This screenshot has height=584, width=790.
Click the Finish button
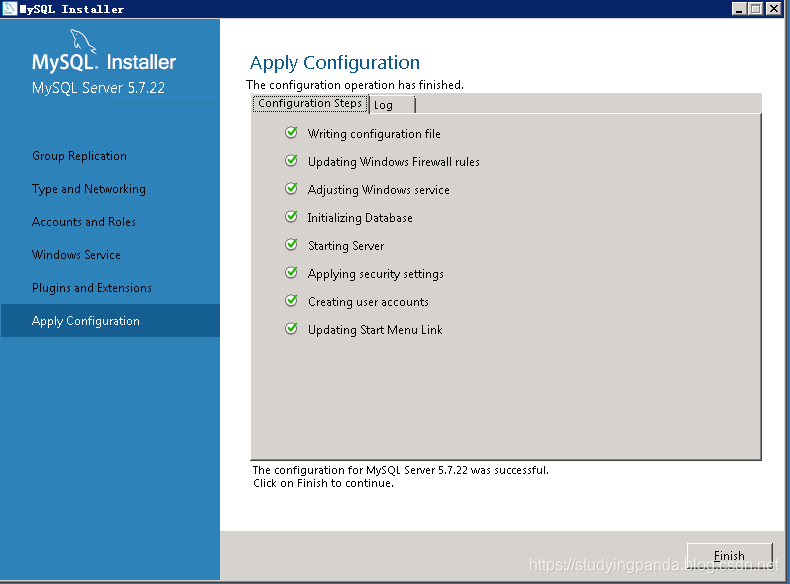tap(729, 555)
